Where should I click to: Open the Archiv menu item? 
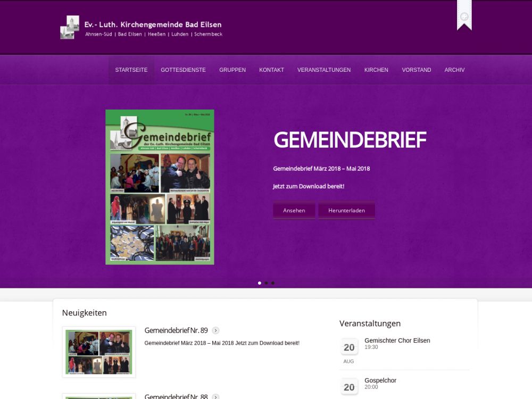454,70
